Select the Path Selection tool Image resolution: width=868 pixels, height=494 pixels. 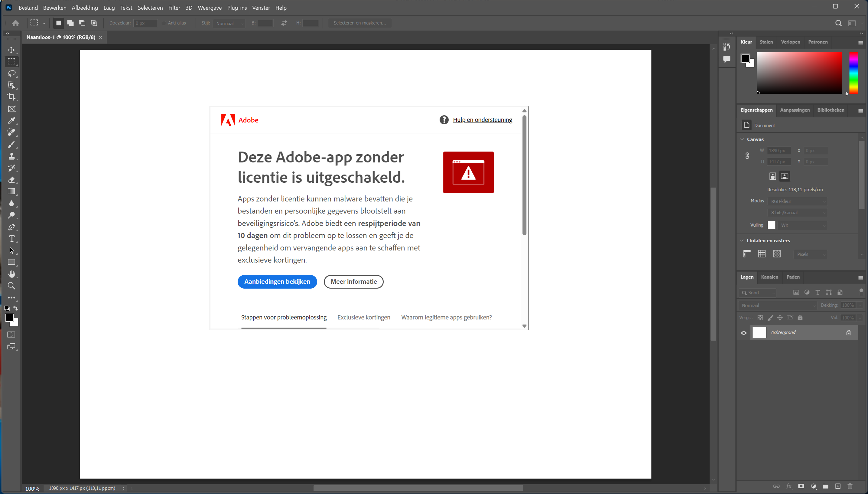[x=11, y=250]
